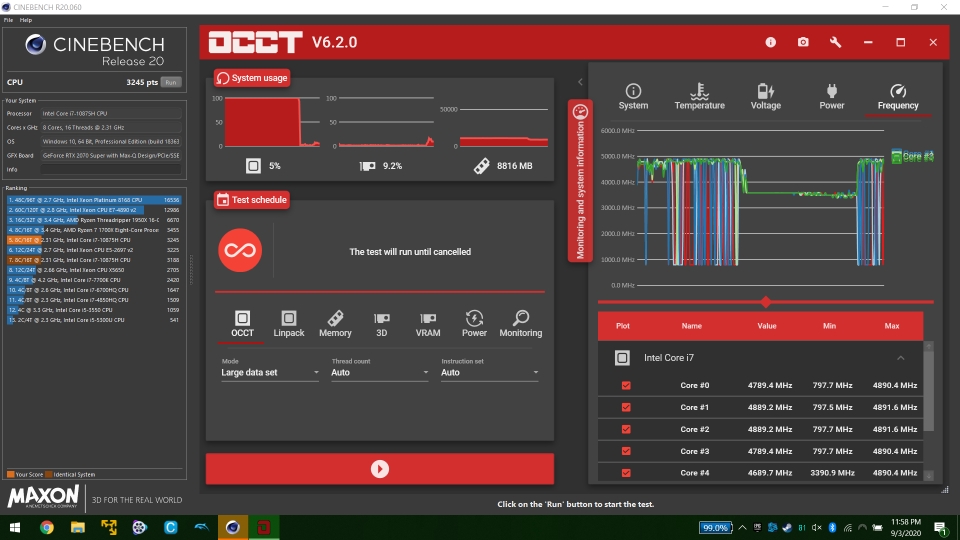960x540 pixels.
Task: Click Cinebench Info input field
Action: (111, 170)
